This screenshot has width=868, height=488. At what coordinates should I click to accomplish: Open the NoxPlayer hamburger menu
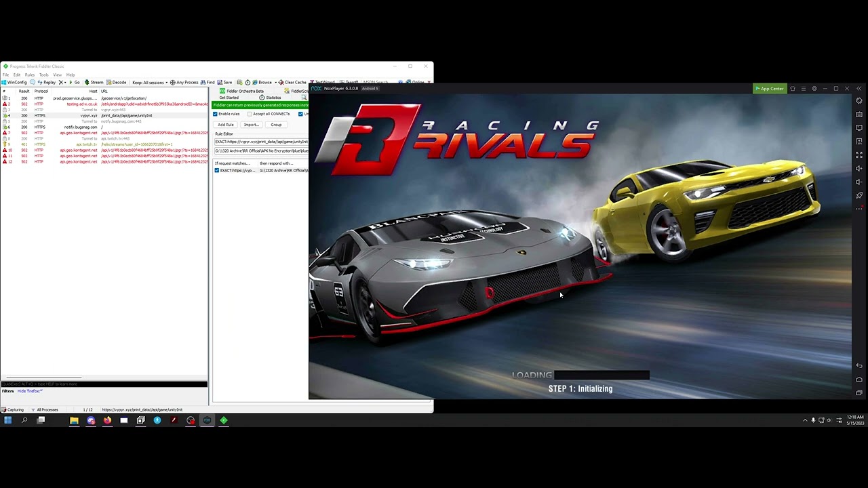click(804, 89)
